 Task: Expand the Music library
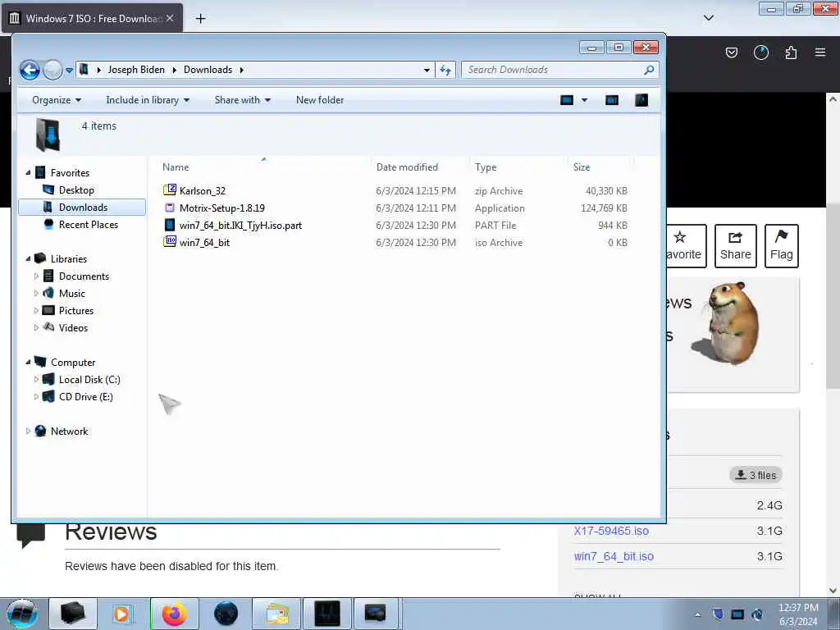pos(36,294)
